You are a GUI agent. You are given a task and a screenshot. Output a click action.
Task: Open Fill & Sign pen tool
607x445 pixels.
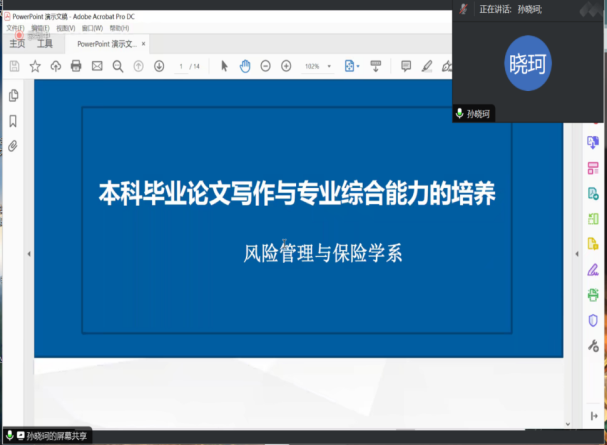coord(592,268)
